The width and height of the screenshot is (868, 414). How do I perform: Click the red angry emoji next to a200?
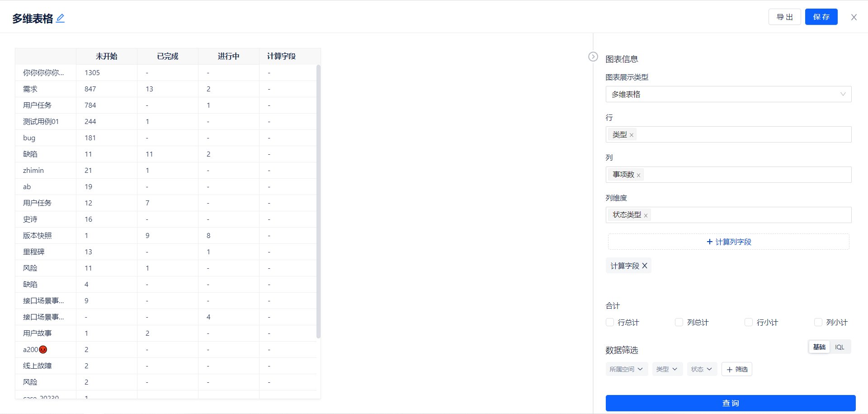[x=43, y=349]
